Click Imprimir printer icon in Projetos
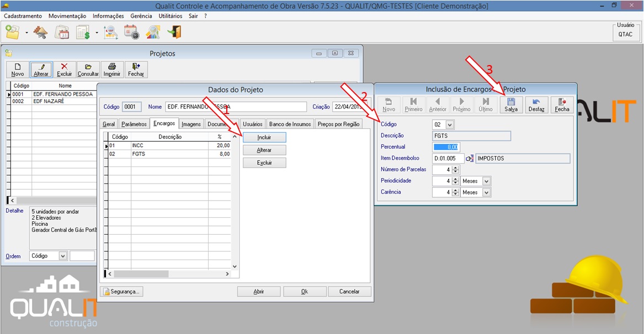The image size is (644, 334). 111,70
